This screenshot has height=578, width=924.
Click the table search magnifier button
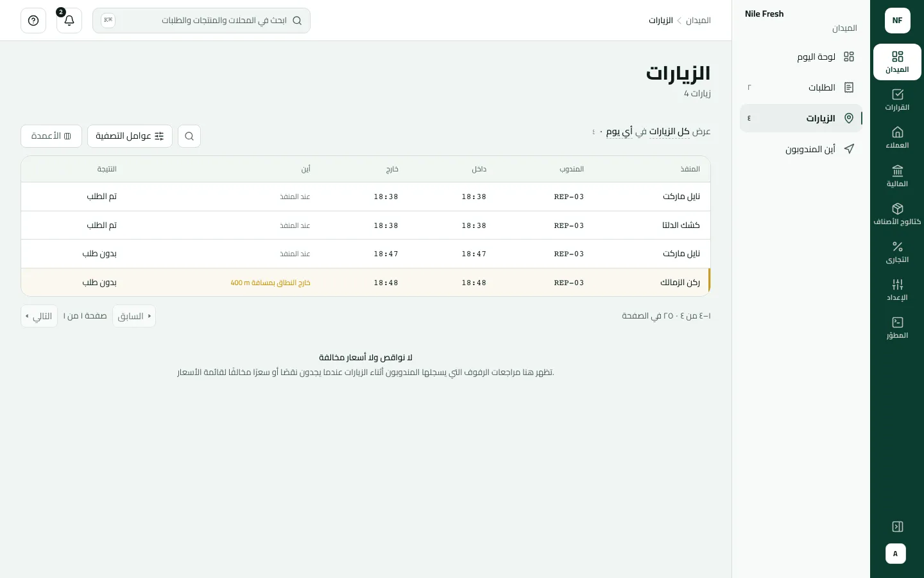coord(189,136)
